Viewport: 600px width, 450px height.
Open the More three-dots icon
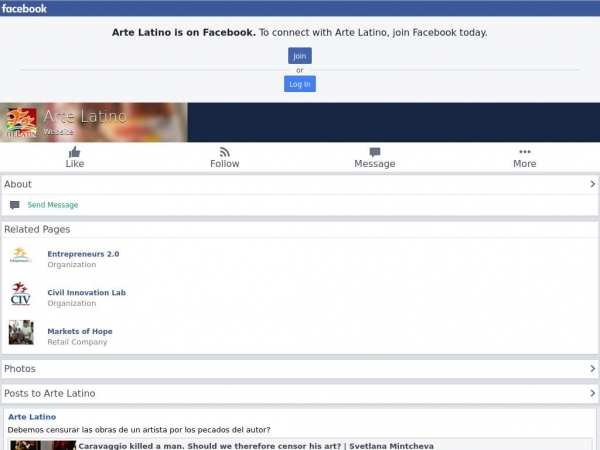pyautogui.click(x=525, y=152)
